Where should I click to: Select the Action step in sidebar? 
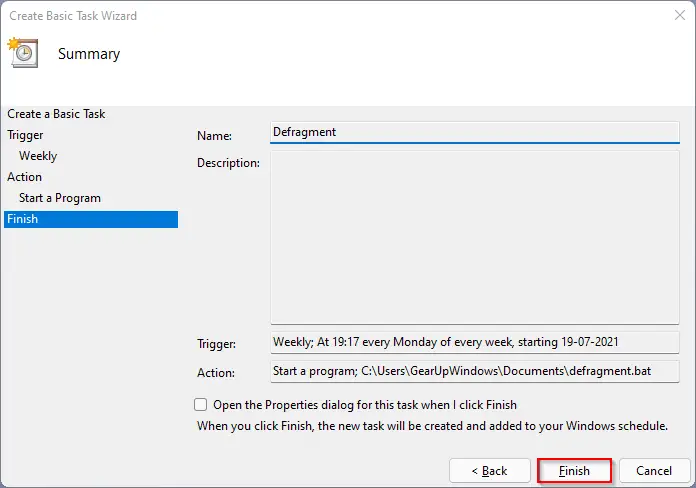point(25,177)
